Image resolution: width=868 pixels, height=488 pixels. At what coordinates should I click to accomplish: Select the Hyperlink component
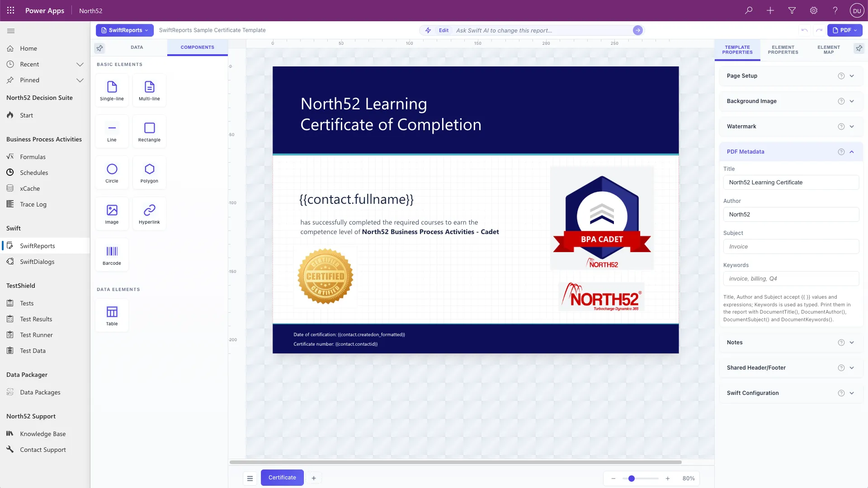coord(149,214)
